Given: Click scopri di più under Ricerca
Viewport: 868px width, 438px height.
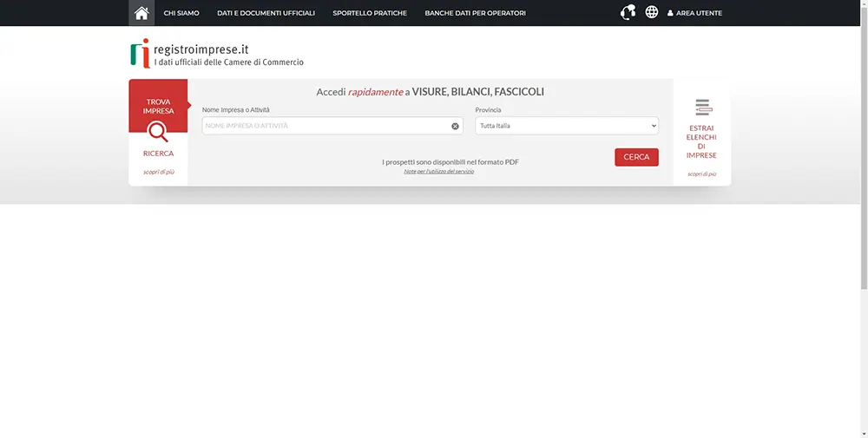Looking at the screenshot, I should (x=158, y=172).
